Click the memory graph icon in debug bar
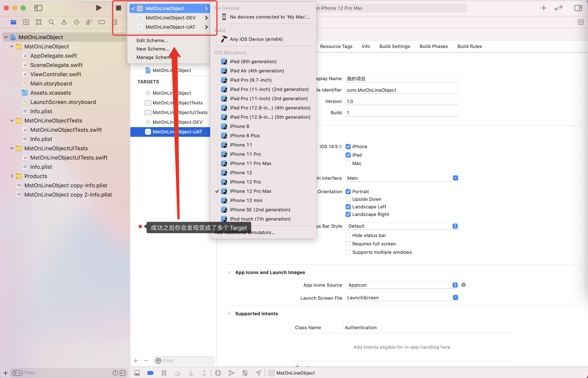 pos(231,373)
